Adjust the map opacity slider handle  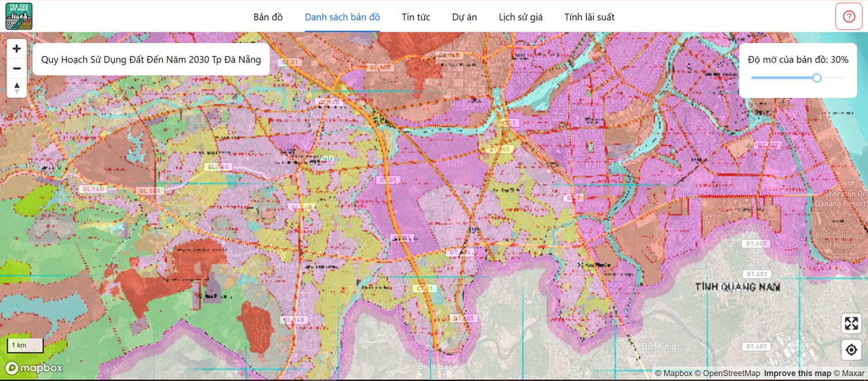tap(816, 77)
